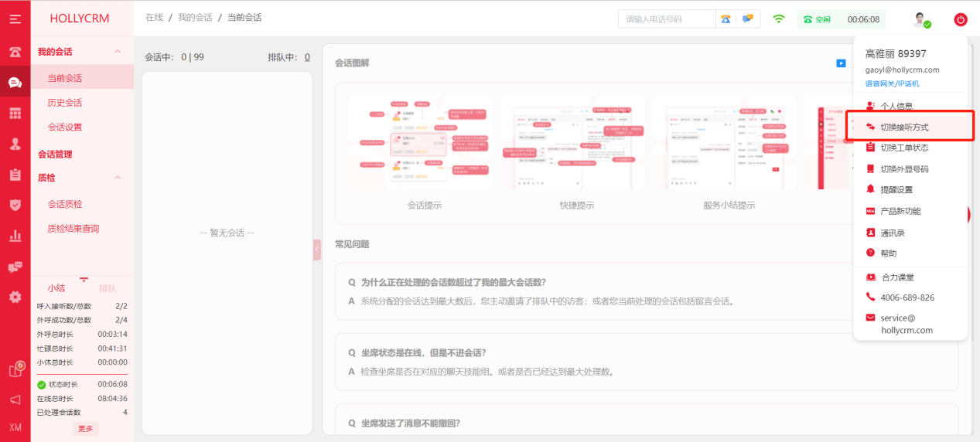This screenshot has width=980, height=442.
Task: Open the shield quality-check sidebar icon
Action: 15,205
